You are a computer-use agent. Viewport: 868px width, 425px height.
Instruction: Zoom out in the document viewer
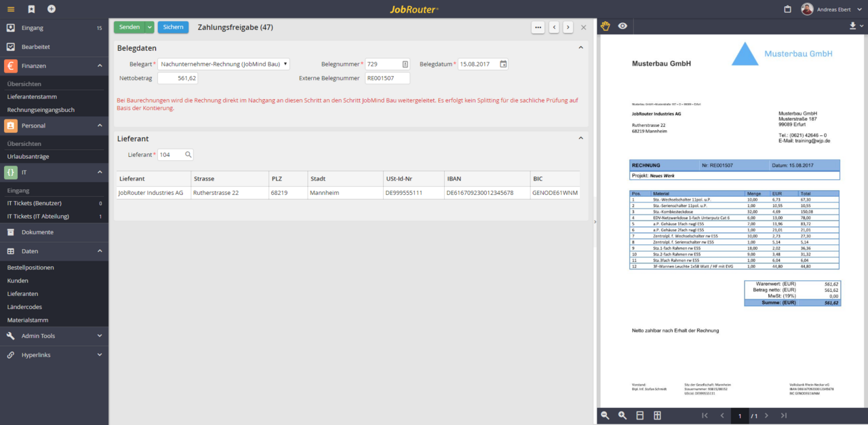coord(605,415)
